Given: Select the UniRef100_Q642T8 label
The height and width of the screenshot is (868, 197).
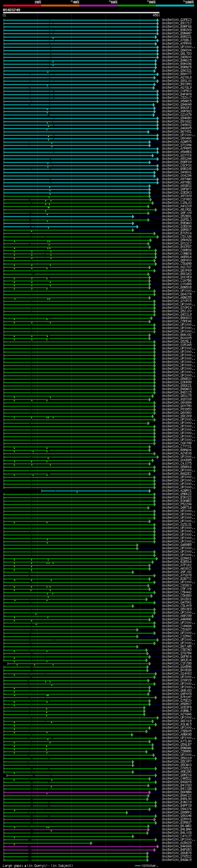Looking at the screenshot, I should pos(176,294).
